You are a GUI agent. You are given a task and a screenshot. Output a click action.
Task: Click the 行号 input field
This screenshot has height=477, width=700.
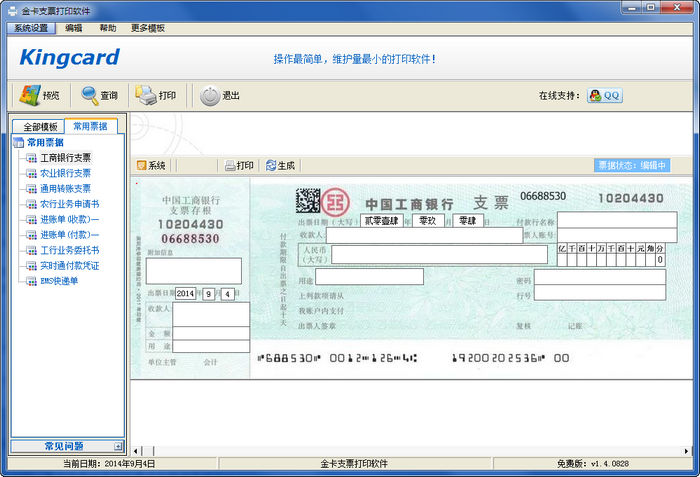[600, 292]
